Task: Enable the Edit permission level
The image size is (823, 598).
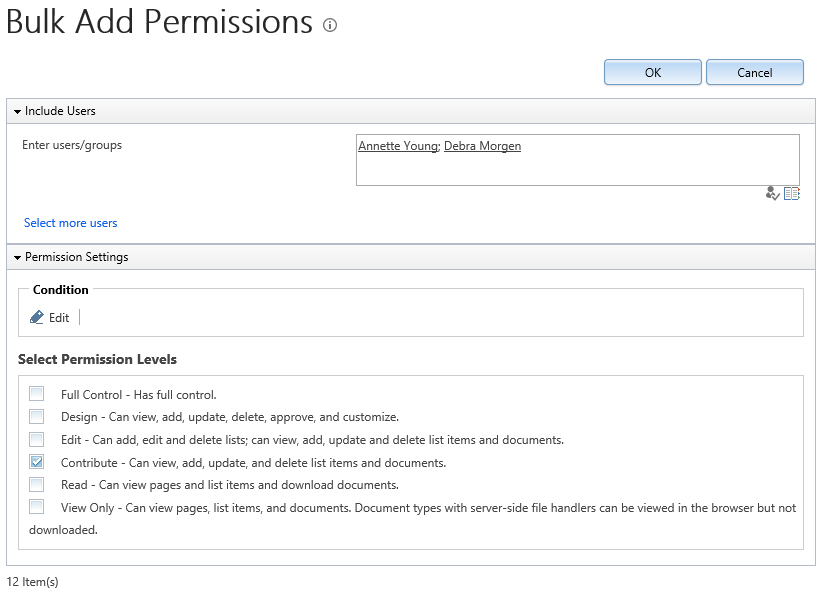Action: 37,439
